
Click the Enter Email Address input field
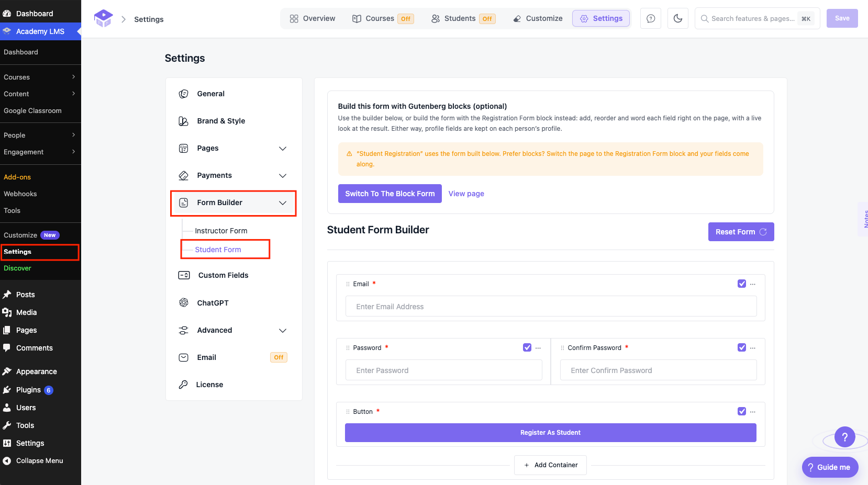(x=551, y=306)
